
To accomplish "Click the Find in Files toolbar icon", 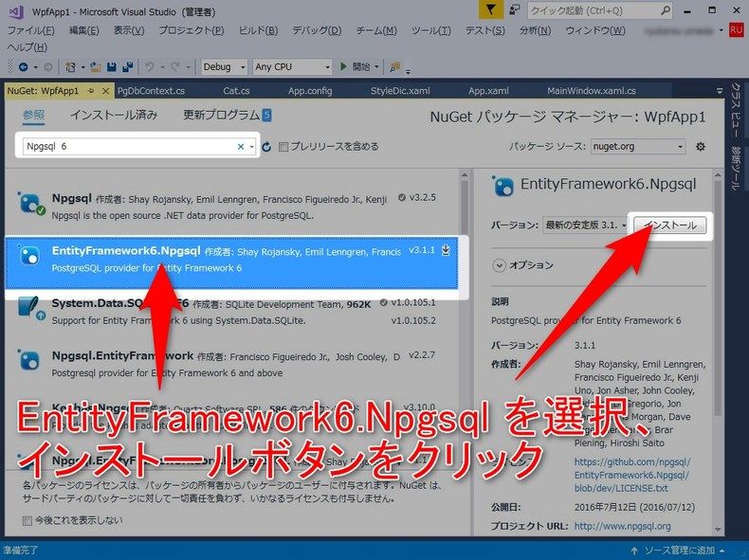I will click(x=395, y=67).
